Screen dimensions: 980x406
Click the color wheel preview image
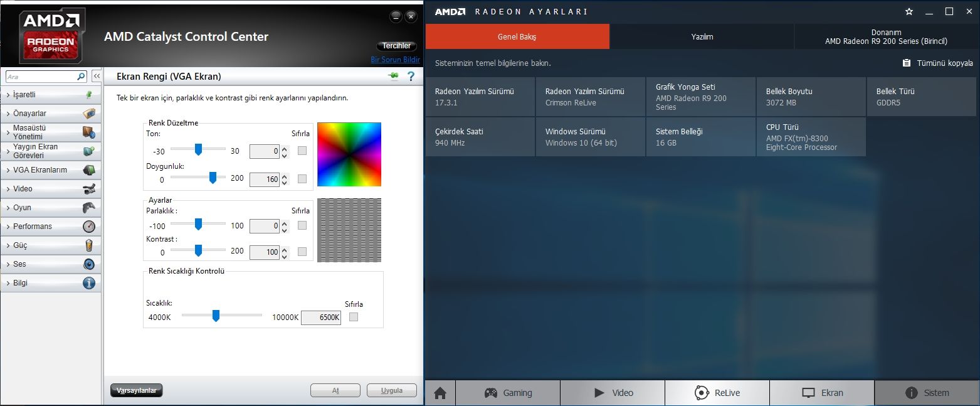pos(349,154)
